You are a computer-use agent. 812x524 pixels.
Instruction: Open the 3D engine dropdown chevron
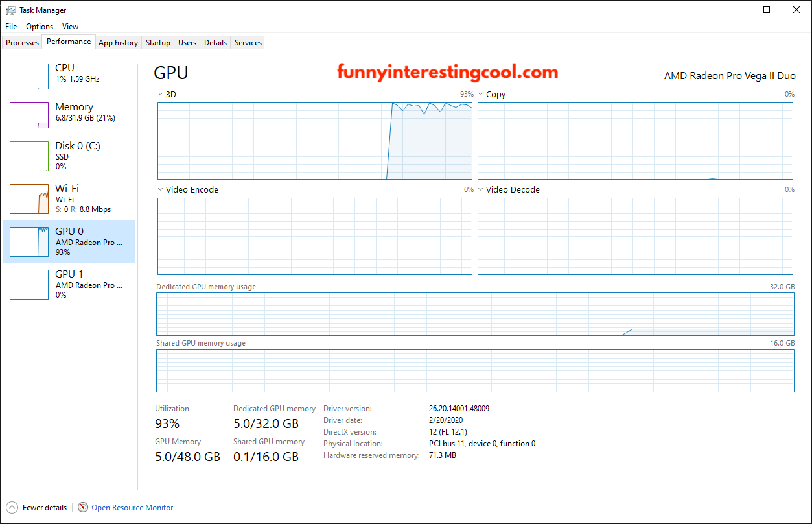click(161, 95)
